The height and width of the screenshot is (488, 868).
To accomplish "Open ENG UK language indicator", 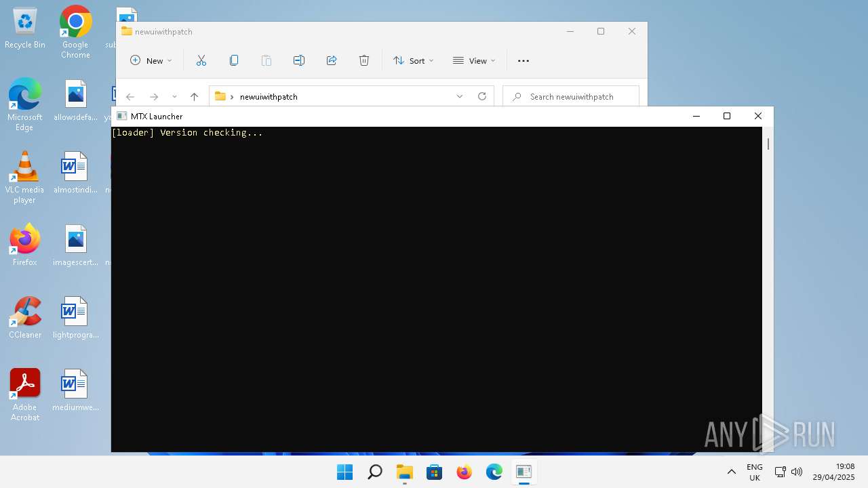I will [x=754, y=472].
